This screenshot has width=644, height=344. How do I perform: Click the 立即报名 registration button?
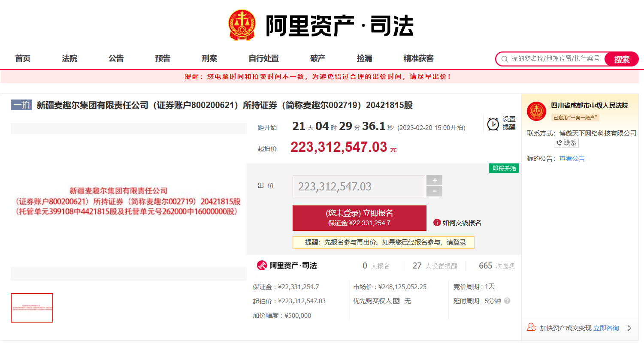(x=360, y=218)
